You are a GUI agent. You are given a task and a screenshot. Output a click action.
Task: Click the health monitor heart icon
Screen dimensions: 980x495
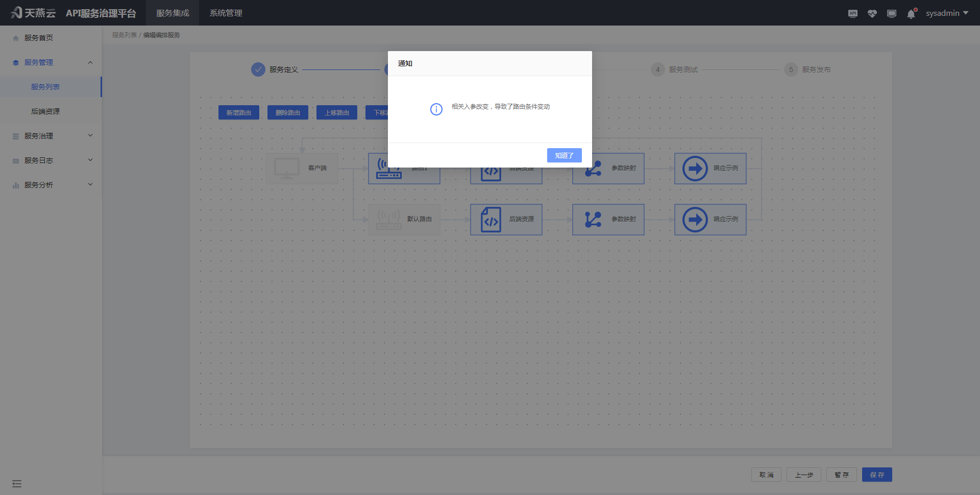tap(872, 13)
